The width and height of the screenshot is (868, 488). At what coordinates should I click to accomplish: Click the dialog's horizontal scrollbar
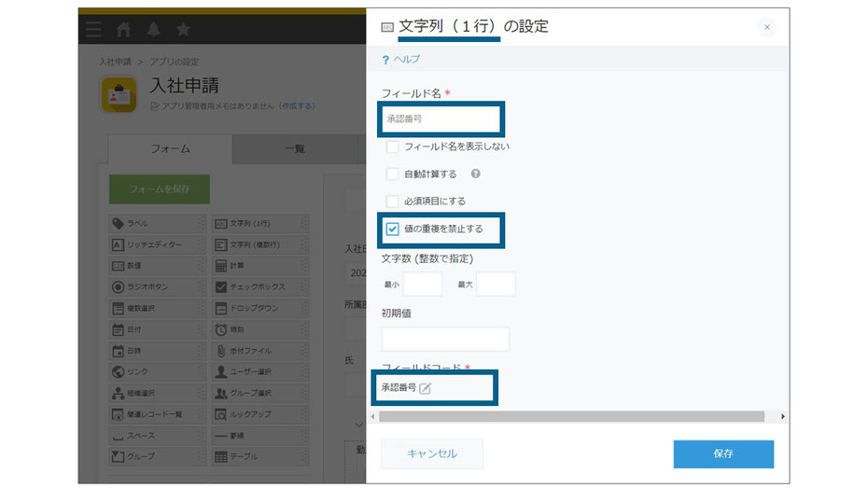coord(569,416)
